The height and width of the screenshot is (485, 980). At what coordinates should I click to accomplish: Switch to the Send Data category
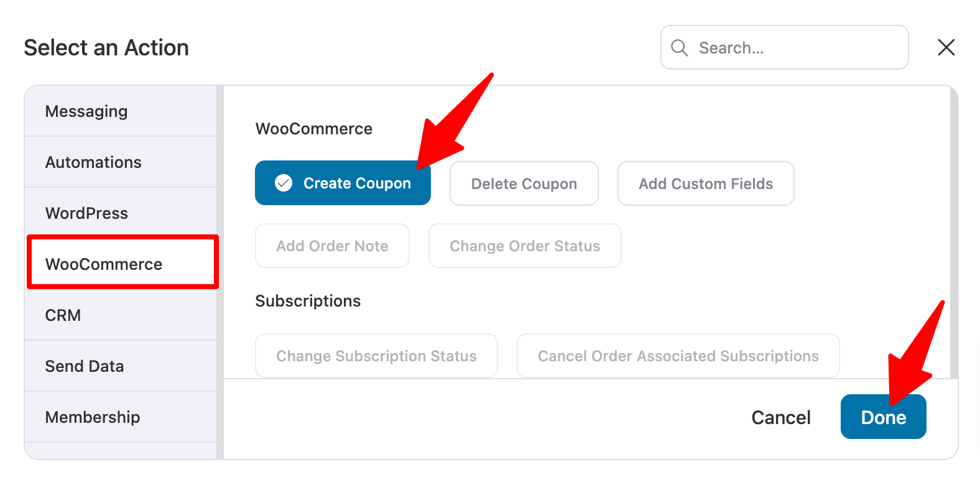[85, 366]
